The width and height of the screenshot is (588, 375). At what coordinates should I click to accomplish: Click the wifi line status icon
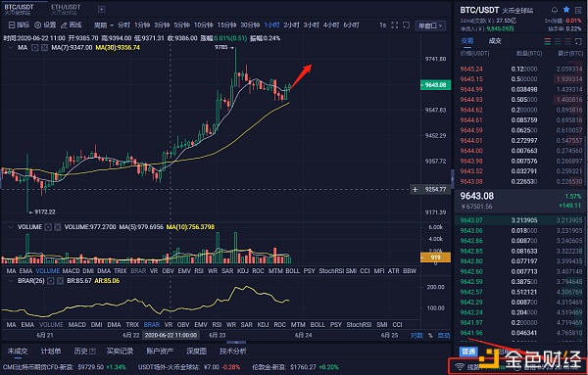pyautogui.click(x=460, y=366)
